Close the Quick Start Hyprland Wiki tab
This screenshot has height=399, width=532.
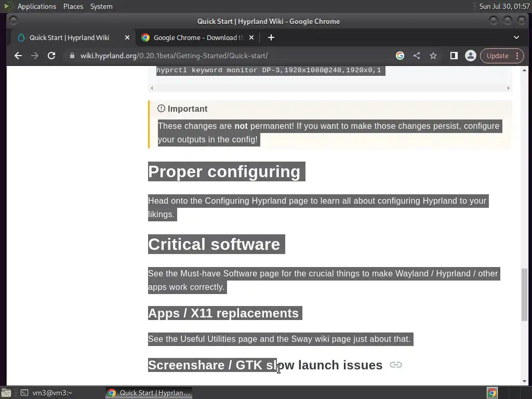pyautogui.click(x=127, y=37)
